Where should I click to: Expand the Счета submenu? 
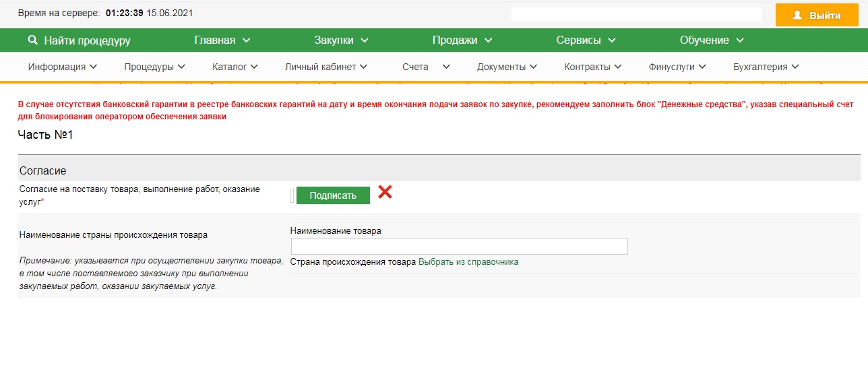(x=426, y=67)
